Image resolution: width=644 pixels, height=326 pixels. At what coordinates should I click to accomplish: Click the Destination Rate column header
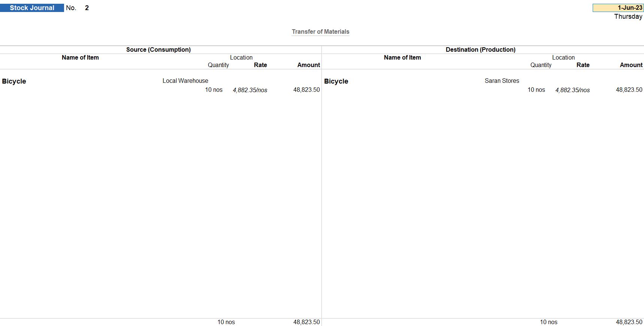[583, 65]
